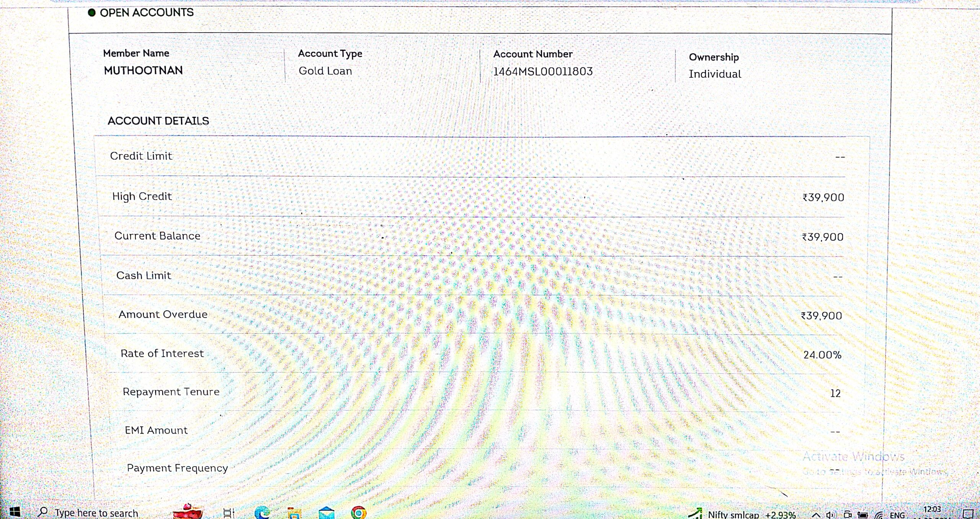Click the green Open Accounts status dot
Screen dimensions: 980x519
click(x=91, y=13)
